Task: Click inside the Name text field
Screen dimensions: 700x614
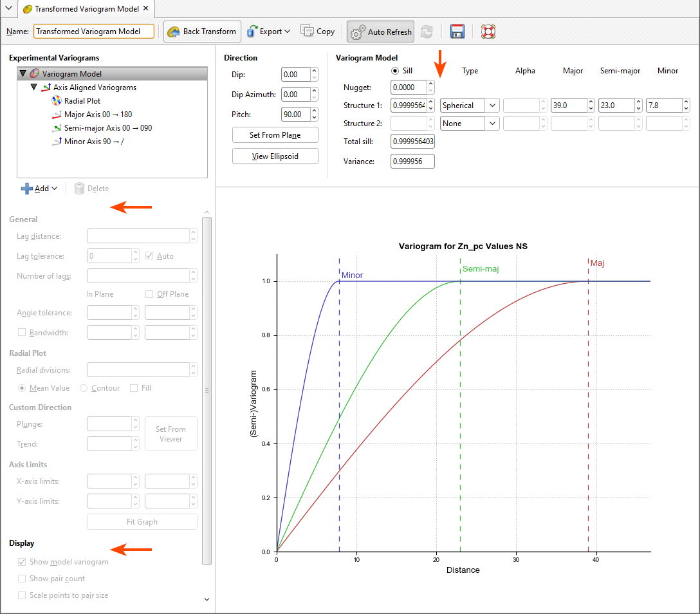Action: [93, 31]
